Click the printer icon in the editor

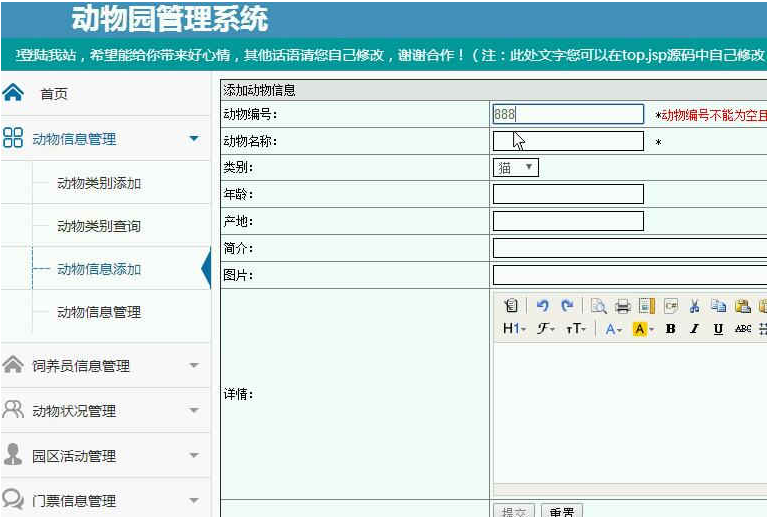click(623, 307)
